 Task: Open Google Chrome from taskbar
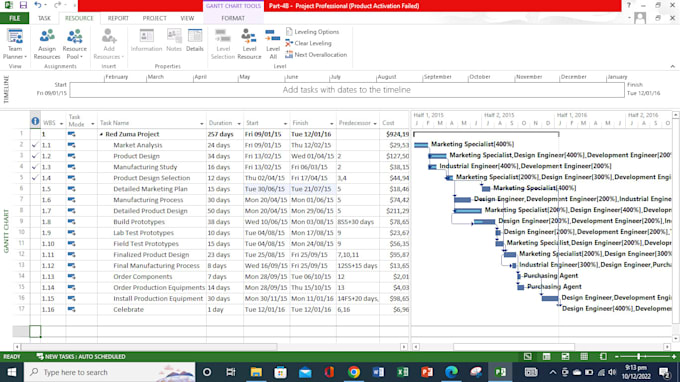pos(354,372)
